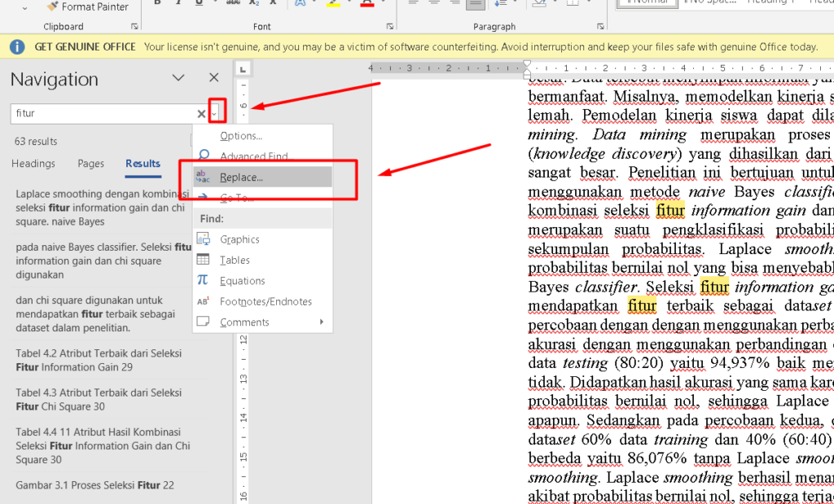Viewport: 834px width, 504px height.
Task: Clear the search text with the X icon
Action: 201,114
